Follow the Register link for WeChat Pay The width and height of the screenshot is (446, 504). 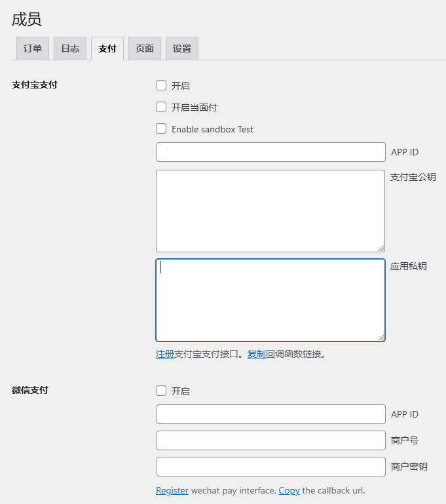click(x=172, y=490)
